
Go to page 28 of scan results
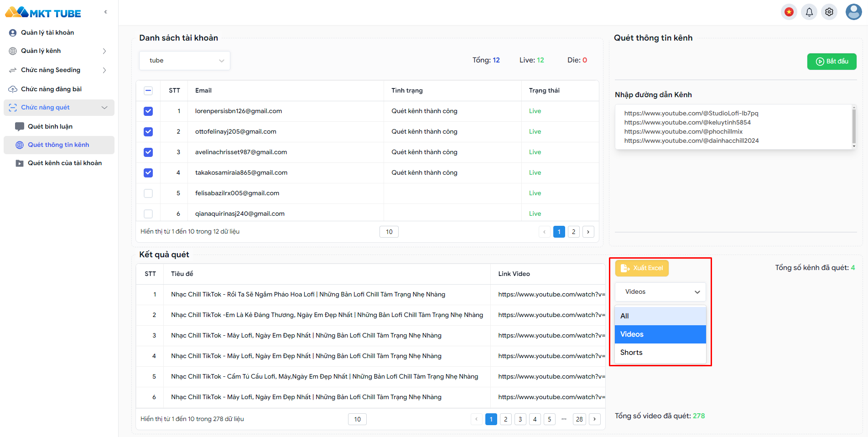pos(579,419)
